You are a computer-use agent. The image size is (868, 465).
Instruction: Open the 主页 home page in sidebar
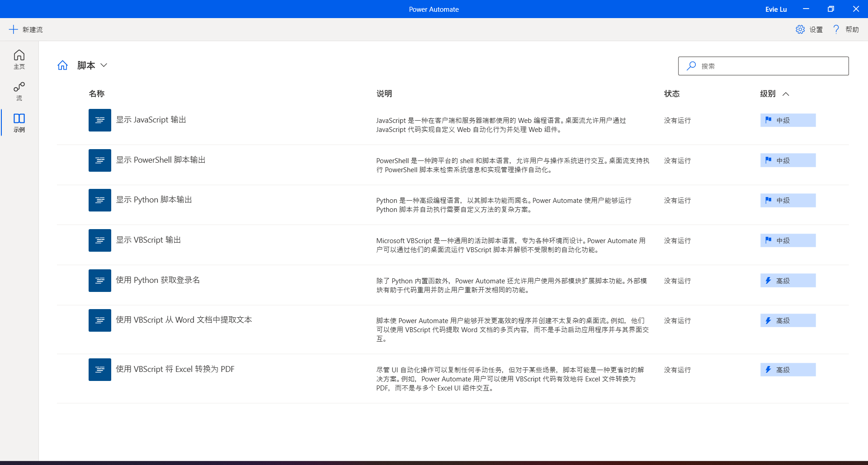(x=19, y=60)
